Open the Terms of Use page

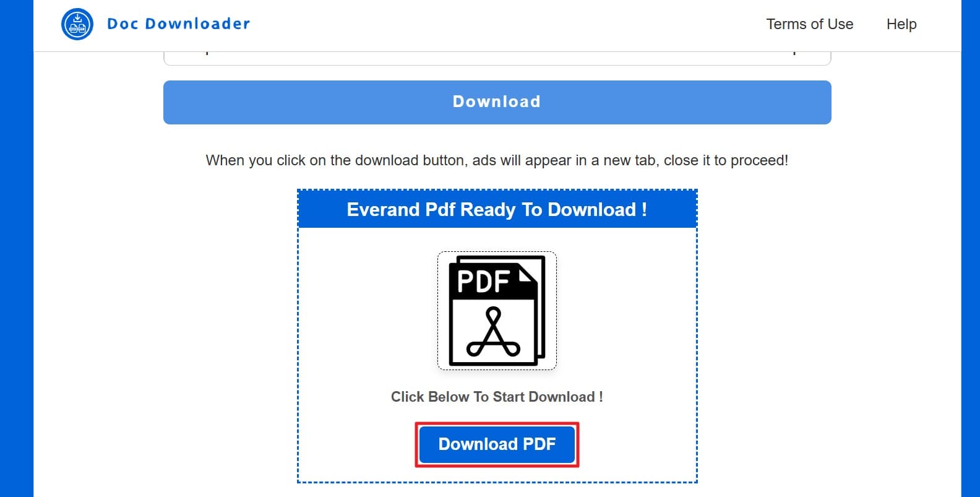tap(810, 24)
